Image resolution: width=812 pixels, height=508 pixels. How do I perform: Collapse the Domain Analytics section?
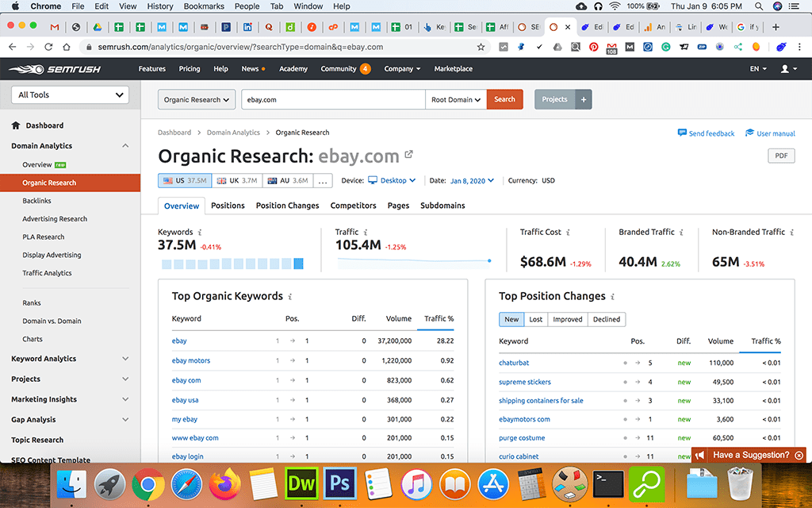pyautogui.click(x=125, y=146)
